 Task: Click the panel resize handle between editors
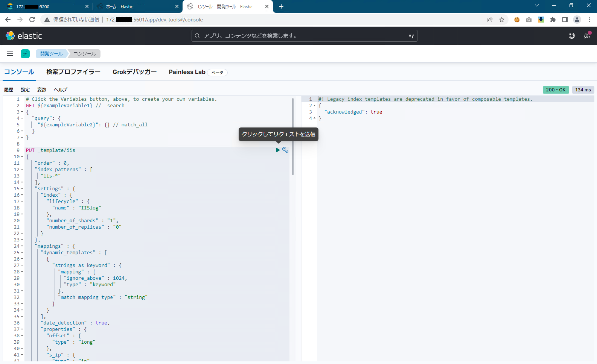(298, 228)
